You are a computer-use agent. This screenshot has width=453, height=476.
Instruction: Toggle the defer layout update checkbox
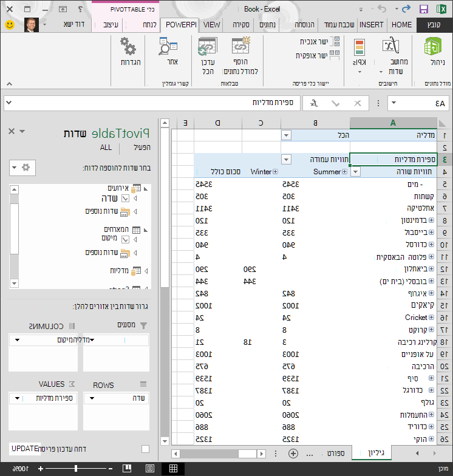[146, 449]
